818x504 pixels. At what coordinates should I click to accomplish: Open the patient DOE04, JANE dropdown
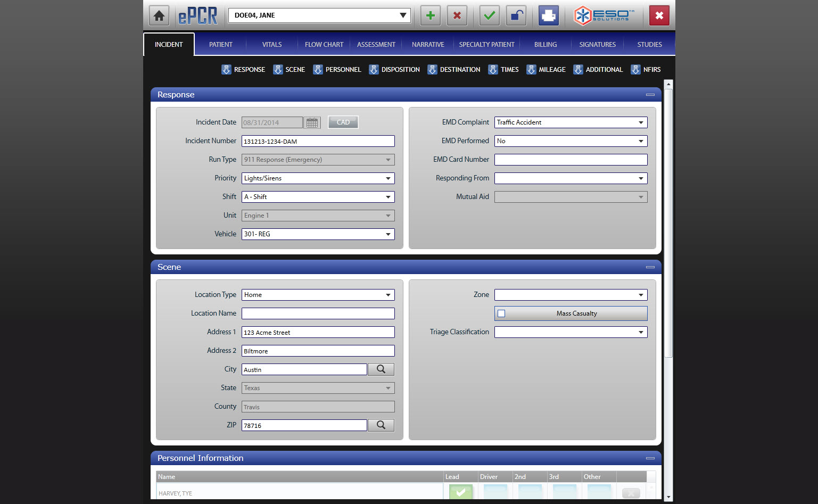click(x=319, y=15)
